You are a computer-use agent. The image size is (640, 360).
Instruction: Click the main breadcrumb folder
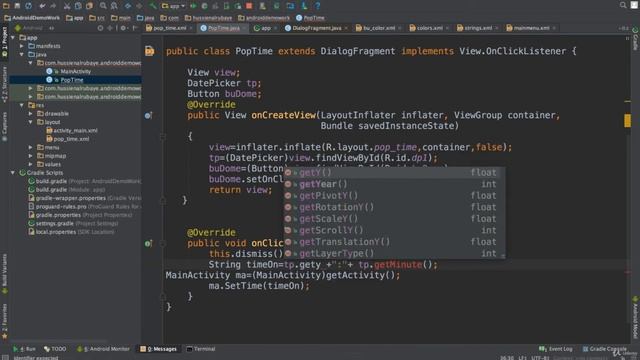click(121, 18)
